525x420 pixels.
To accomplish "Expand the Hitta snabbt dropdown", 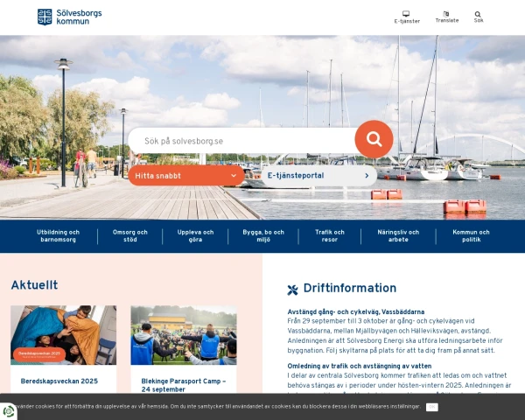I will pos(186,176).
